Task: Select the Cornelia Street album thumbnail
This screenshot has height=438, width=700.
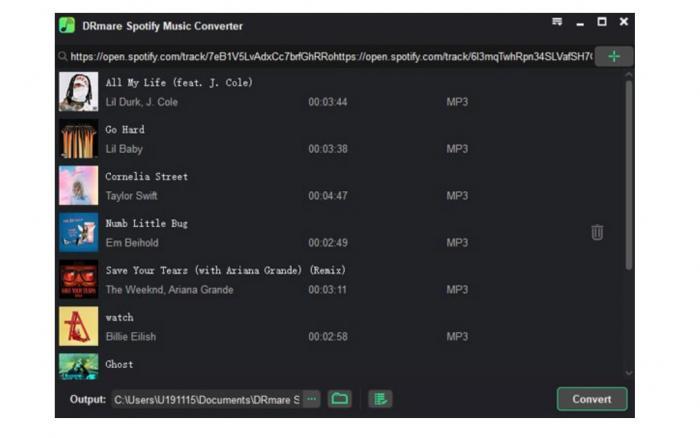Action: point(79,185)
